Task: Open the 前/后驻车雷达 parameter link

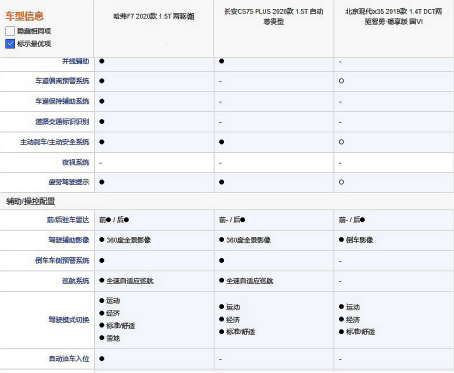Action: (x=68, y=220)
